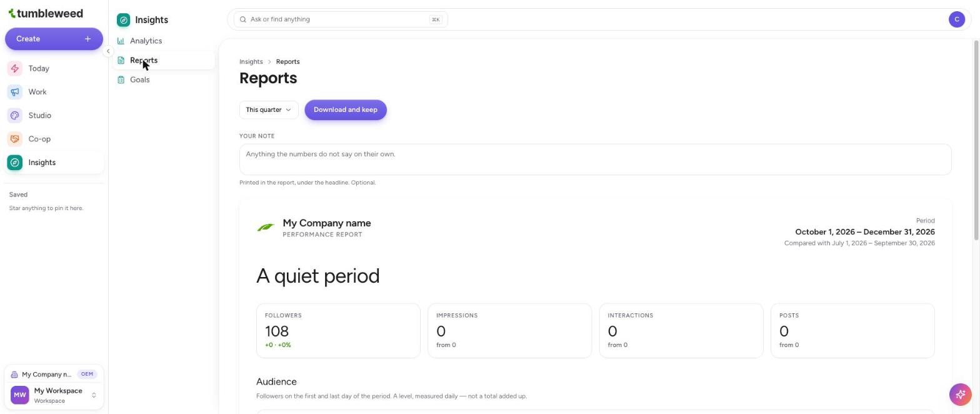Open the Studio palette icon
980x414 pixels.
[14, 116]
